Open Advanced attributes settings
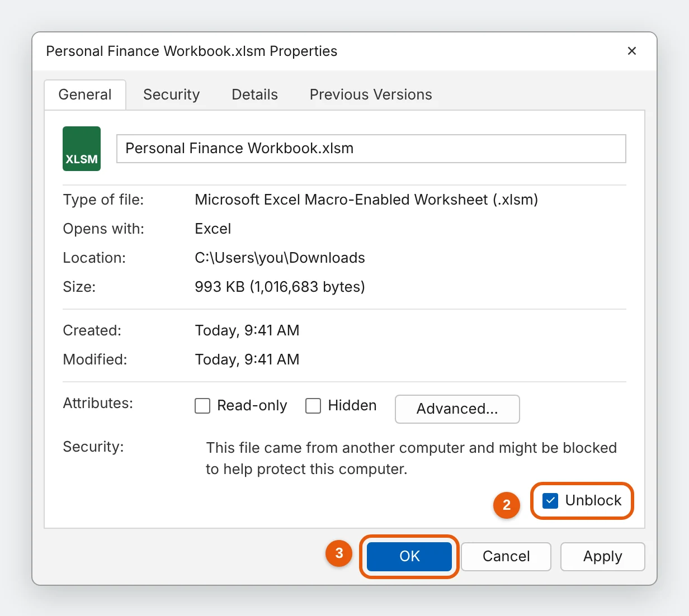689x616 pixels. pos(457,409)
